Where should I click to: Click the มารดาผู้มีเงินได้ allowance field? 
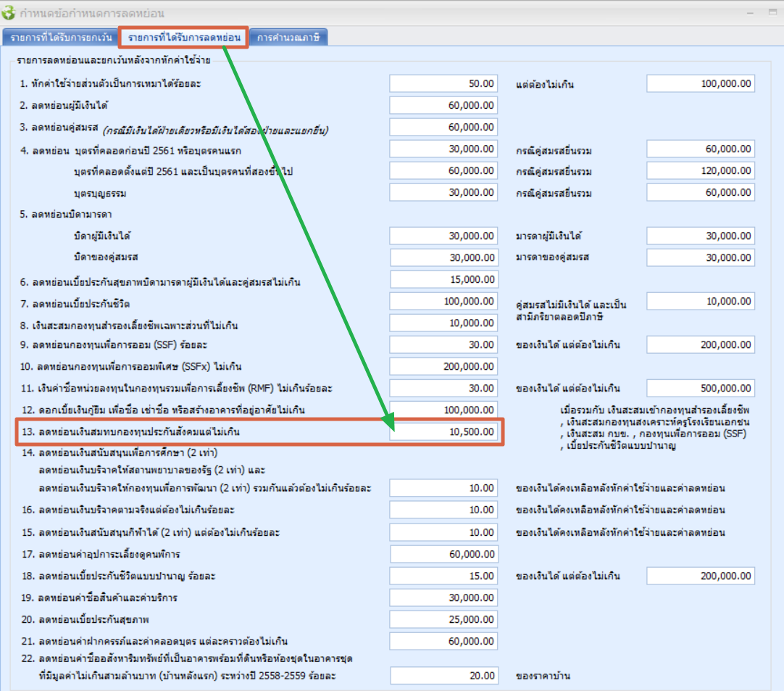tap(700, 236)
